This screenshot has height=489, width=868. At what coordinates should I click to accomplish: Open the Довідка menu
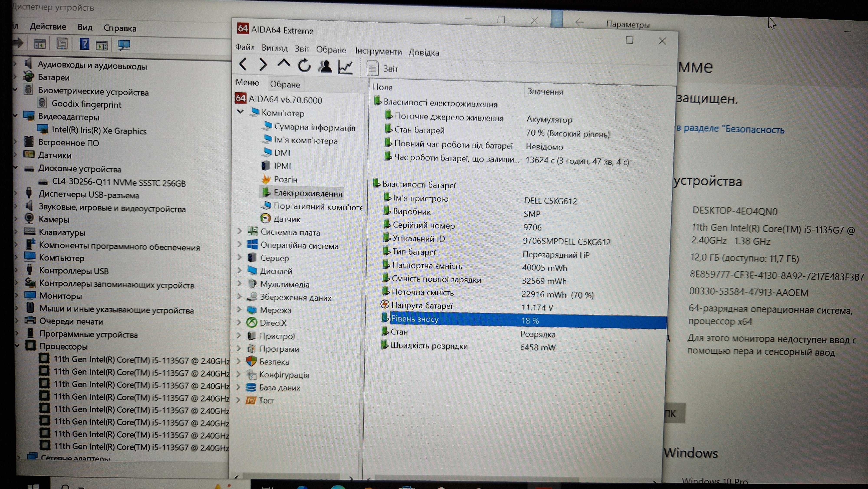[x=424, y=52]
